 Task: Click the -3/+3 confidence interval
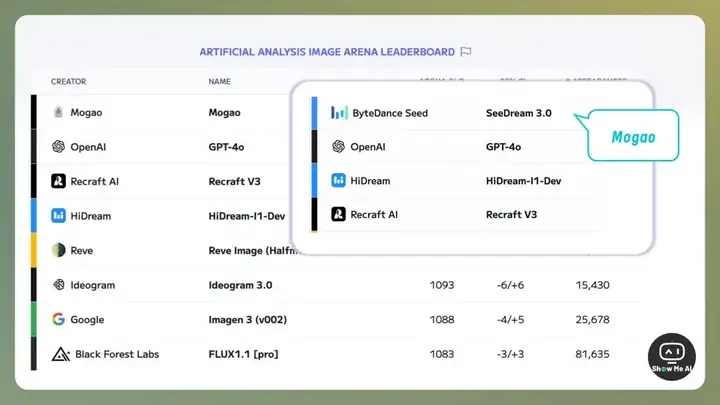pos(510,354)
